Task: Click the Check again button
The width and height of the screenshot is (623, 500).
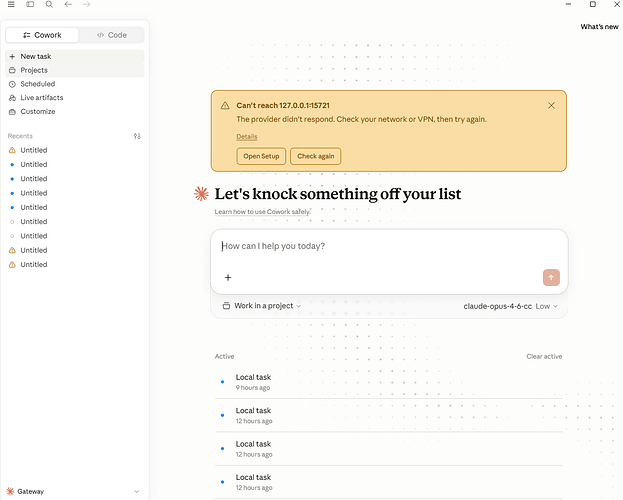Action: pyautogui.click(x=315, y=156)
